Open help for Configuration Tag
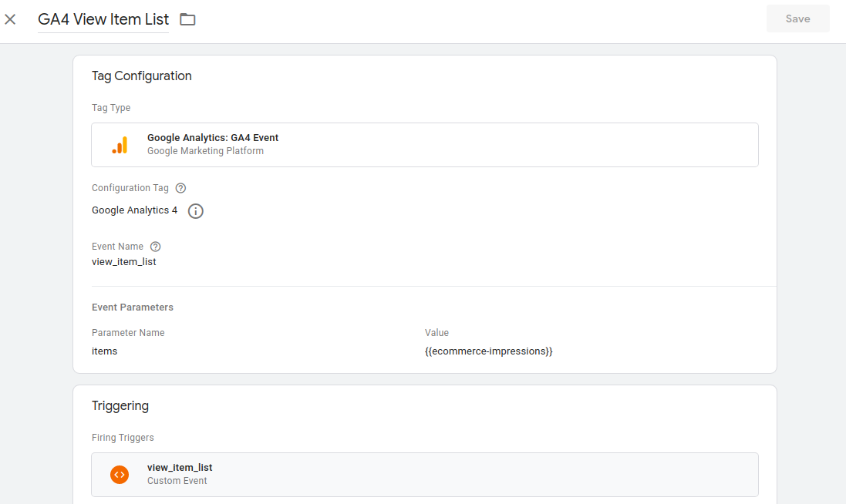The width and height of the screenshot is (846, 504). [181, 188]
